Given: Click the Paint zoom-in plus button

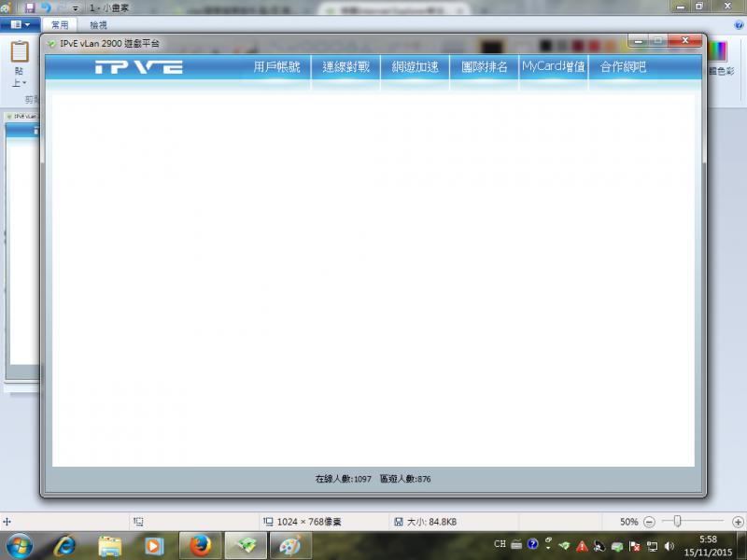Looking at the screenshot, I should tap(738, 522).
